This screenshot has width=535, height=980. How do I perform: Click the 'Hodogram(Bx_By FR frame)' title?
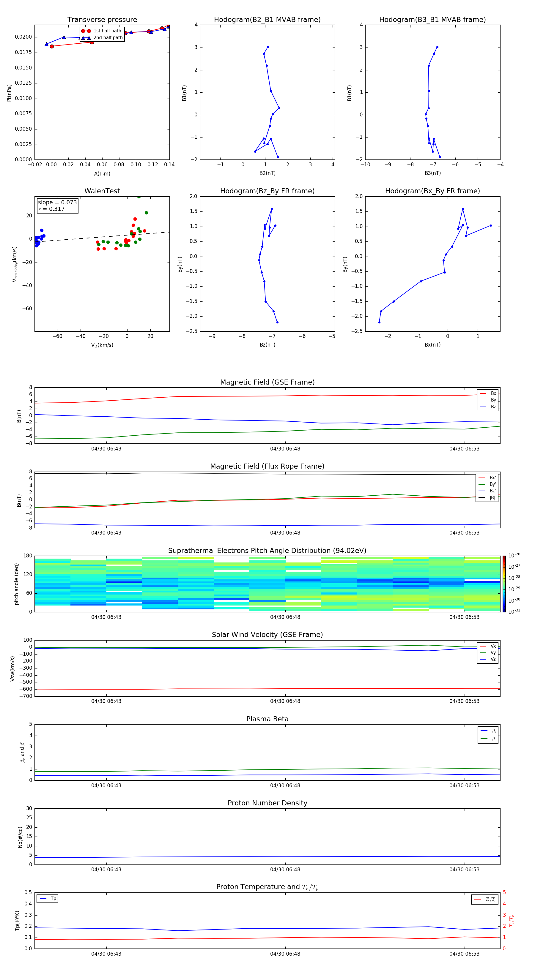[x=432, y=191]
